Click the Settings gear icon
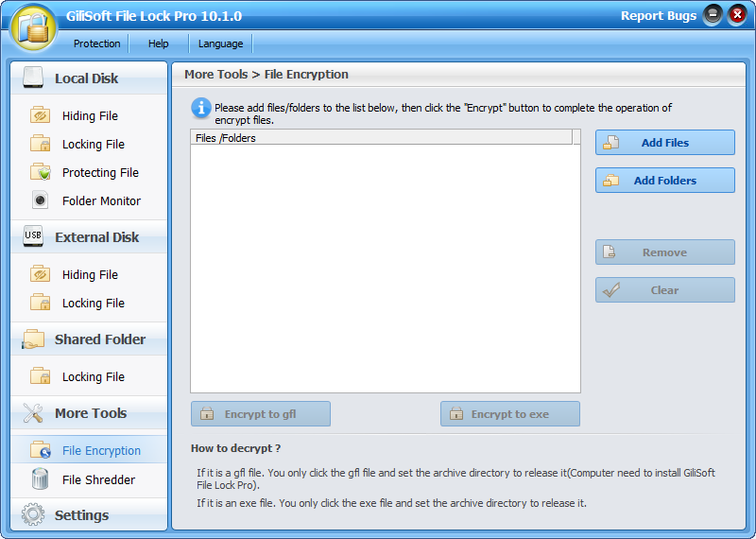756x539 pixels. [x=33, y=514]
